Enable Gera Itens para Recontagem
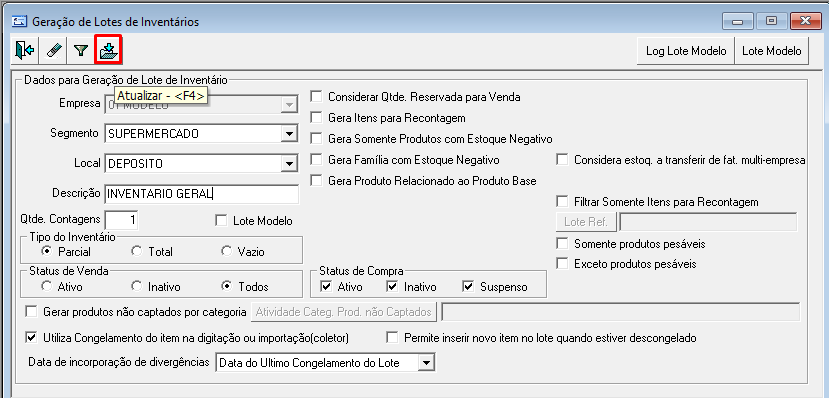 coord(316,118)
